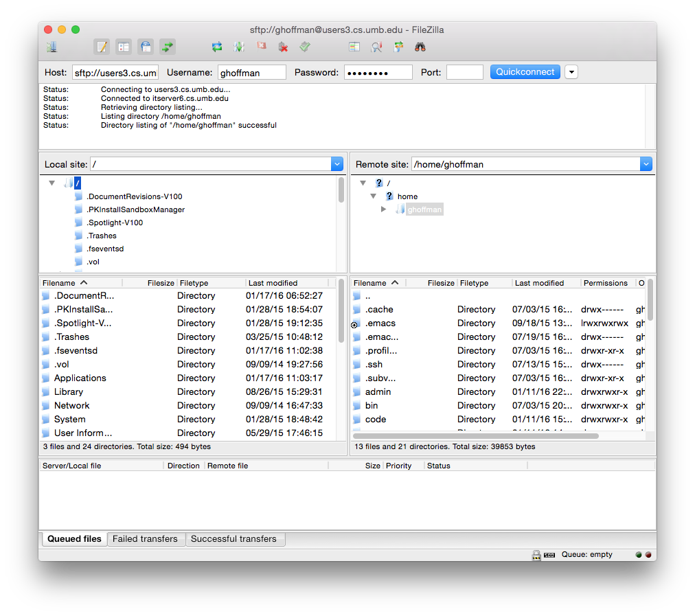
Task: Sort local list by Last modified
Action: pos(287,283)
